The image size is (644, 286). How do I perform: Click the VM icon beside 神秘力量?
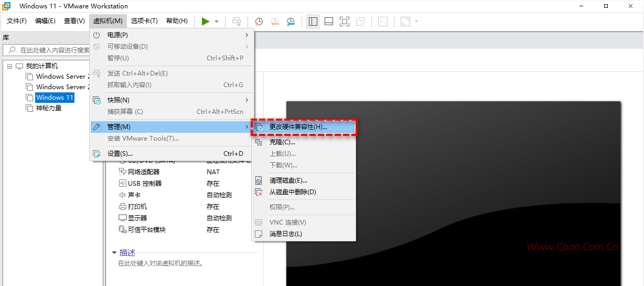tap(29, 108)
